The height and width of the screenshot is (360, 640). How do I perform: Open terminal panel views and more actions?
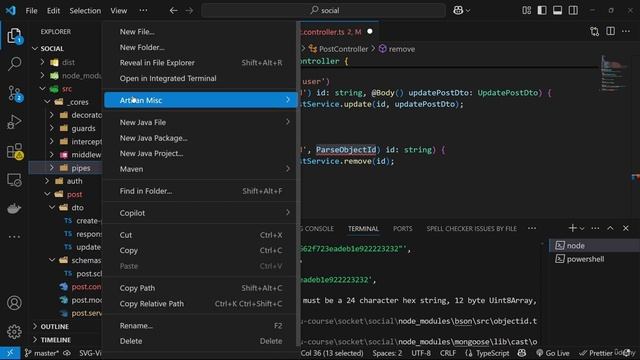pos(595,228)
